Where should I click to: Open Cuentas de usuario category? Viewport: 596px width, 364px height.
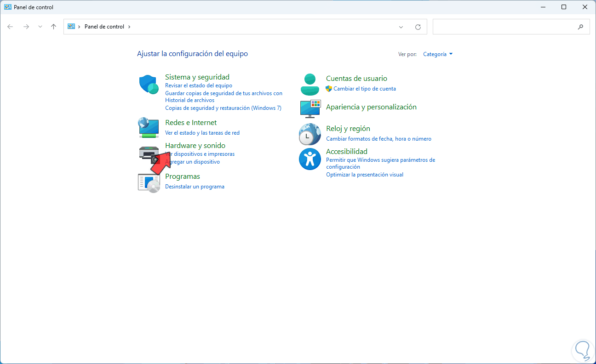356,79
